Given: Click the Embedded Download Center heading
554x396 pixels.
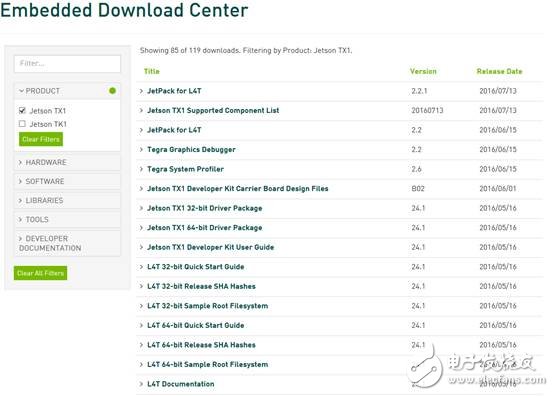Looking at the screenshot, I should click(124, 10).
